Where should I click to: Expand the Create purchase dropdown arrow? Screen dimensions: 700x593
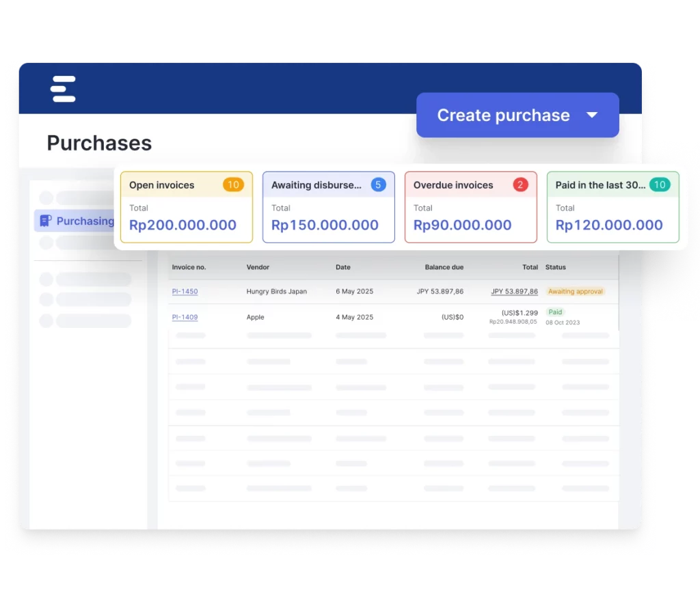(592, 115)
